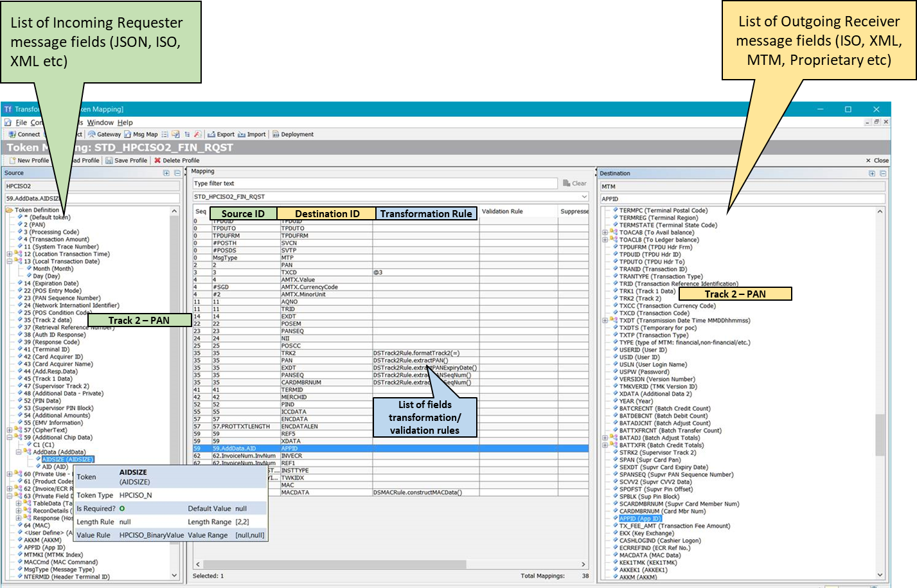Image resolution: width=917 pixels, height=588 pixels.
Task: Collapse the AddData tree node
Action: pos(19,452)
